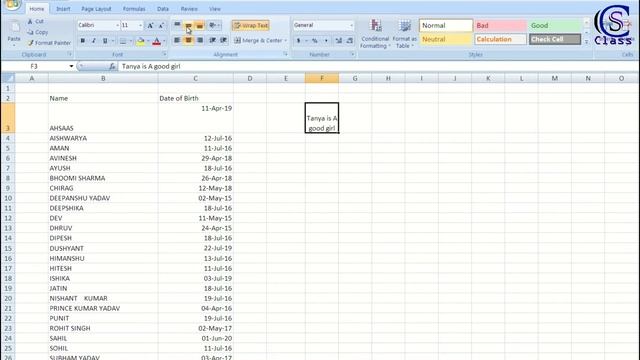Image resolution: width=640 pixels, height=360 pixels.
Task: Increase decimal places
Action: (338, 40)
